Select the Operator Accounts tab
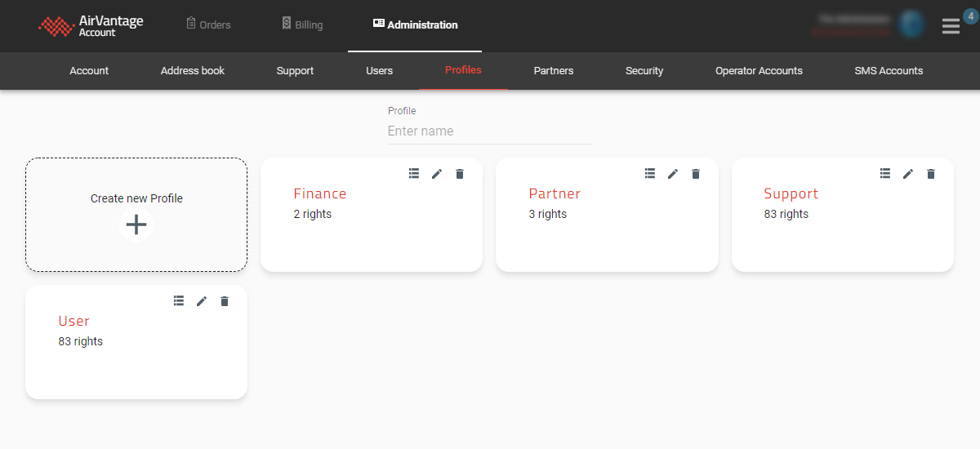 tap(759, 71)
